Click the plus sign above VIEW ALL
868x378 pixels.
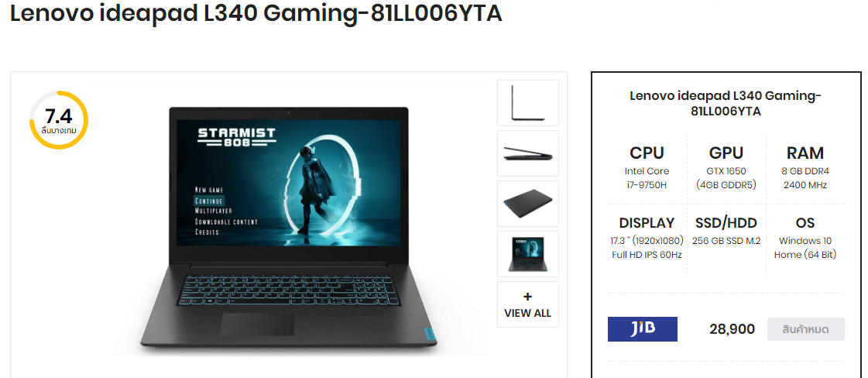pyautogui.click(x=527, y=297)
